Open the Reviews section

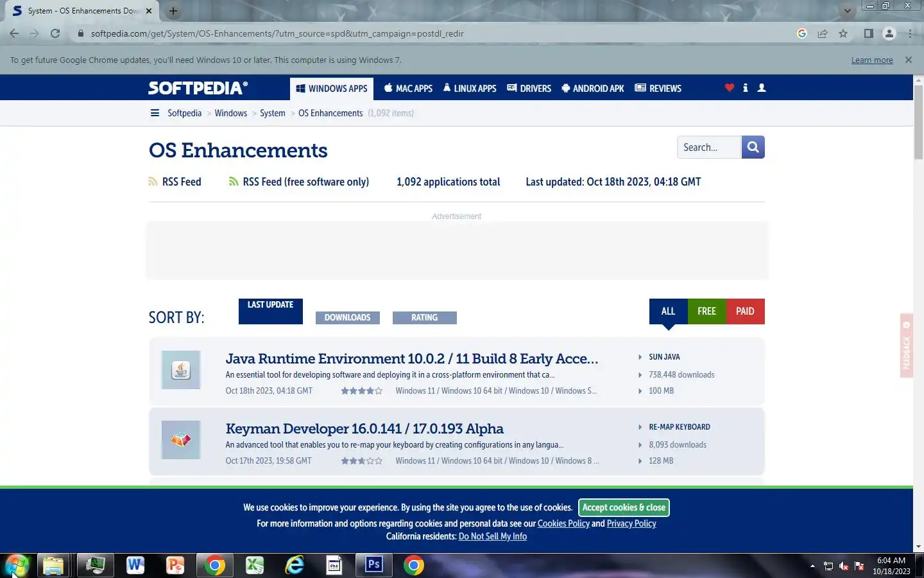pyautogui.click(x=658, y=89)
